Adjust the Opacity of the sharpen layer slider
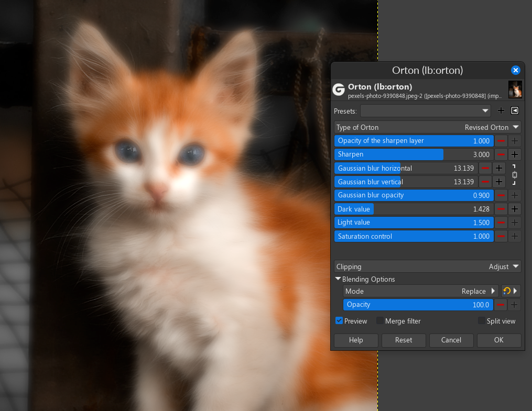The width and height of the screenshot is (532, 411). [x=414, y=141]
